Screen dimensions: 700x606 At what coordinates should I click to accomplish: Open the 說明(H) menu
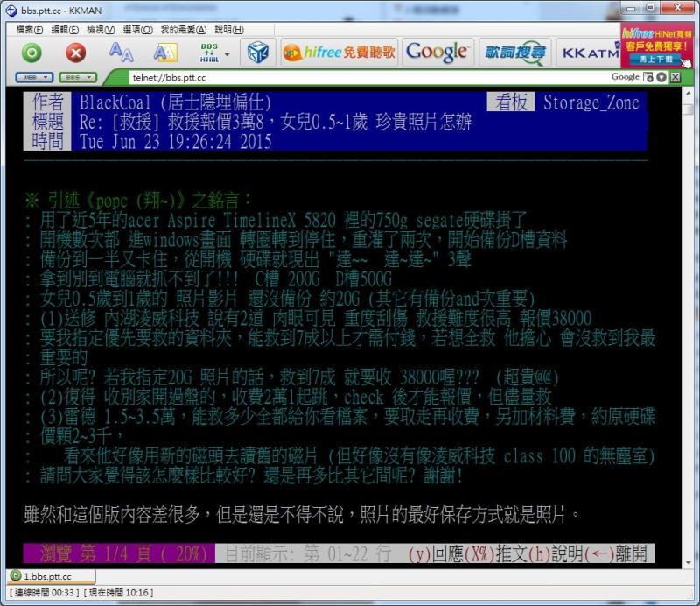coord(229,30)
